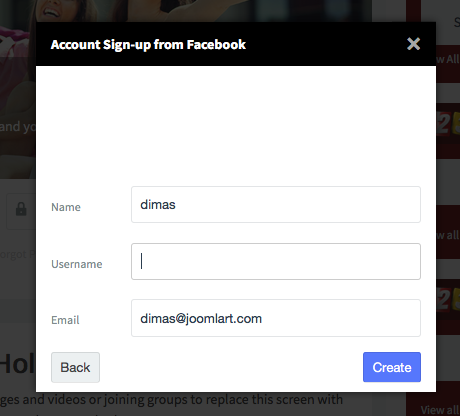The image size is (460, 416).
Task: Click the Email label
Action: point(65,320)
